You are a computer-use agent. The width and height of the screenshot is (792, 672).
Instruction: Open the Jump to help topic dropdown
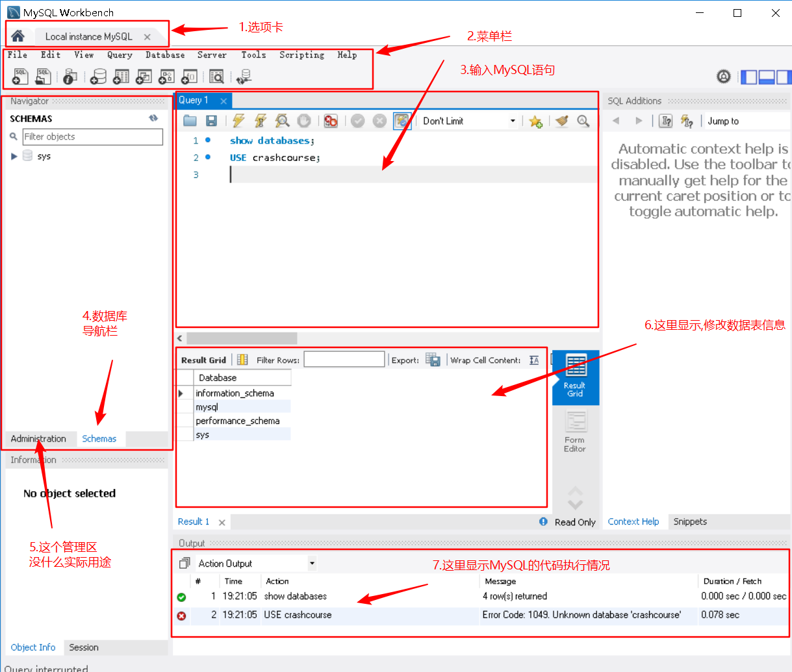(748, 121)
